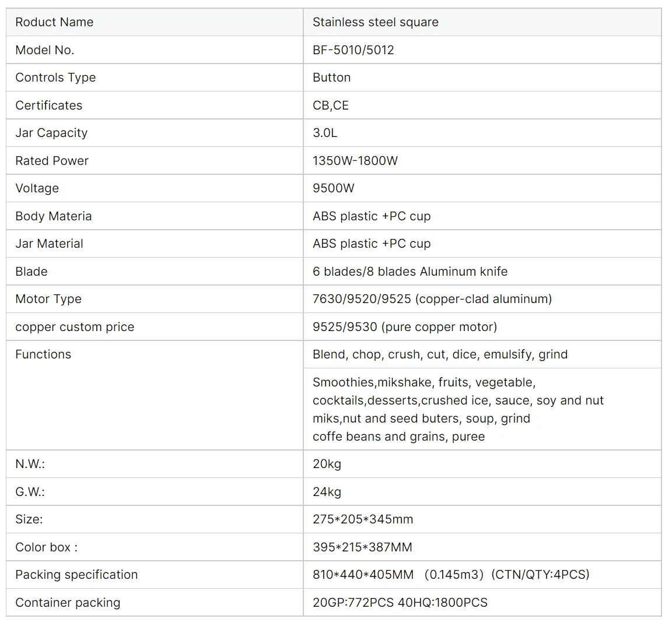Click the "Roduct Name" label cell
The width and height of the screenshot is (672, 626).
(54, 22)
